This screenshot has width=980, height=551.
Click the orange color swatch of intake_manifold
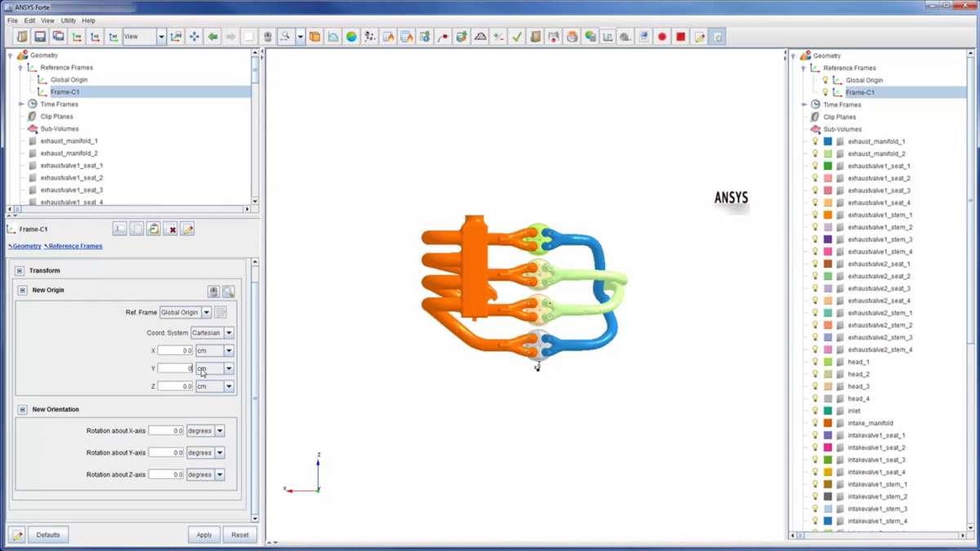(828, 423)
